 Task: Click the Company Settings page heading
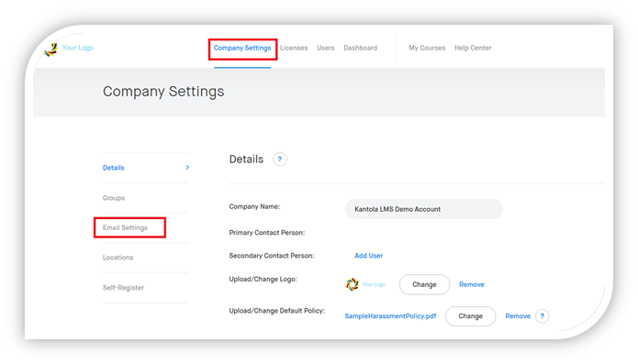[x=163, y=92]
